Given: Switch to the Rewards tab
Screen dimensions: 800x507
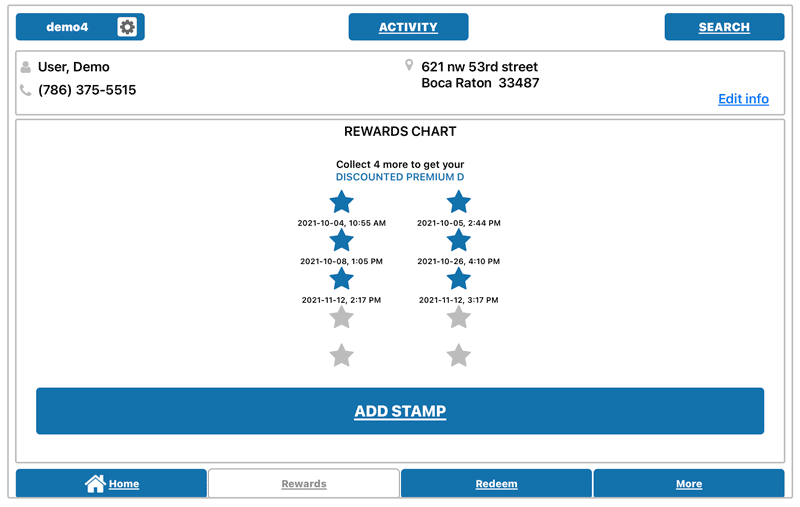Looking at the screenshot, I should click(304, 484).
